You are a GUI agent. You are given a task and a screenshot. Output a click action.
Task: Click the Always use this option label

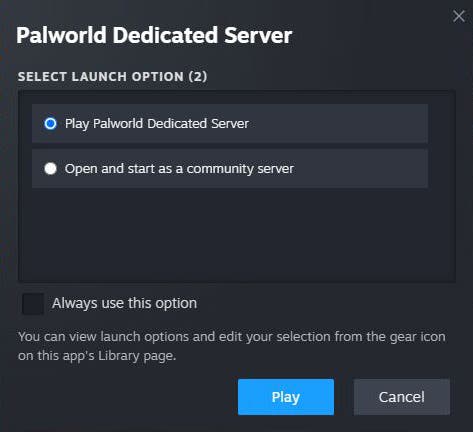tap(124, 304)
